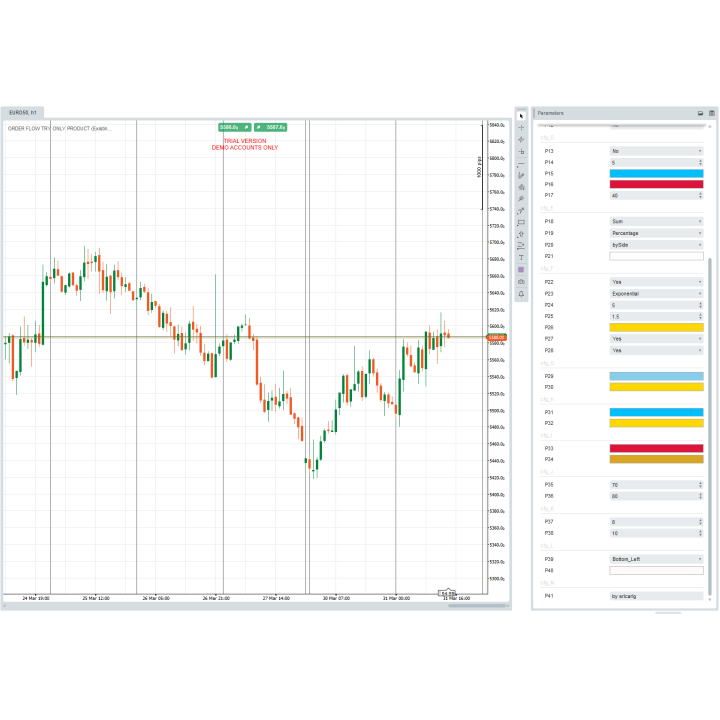Click the P35 stepper arrows
Image resolution: width=720 pixels, height=720 pixels.
point(700,485)
